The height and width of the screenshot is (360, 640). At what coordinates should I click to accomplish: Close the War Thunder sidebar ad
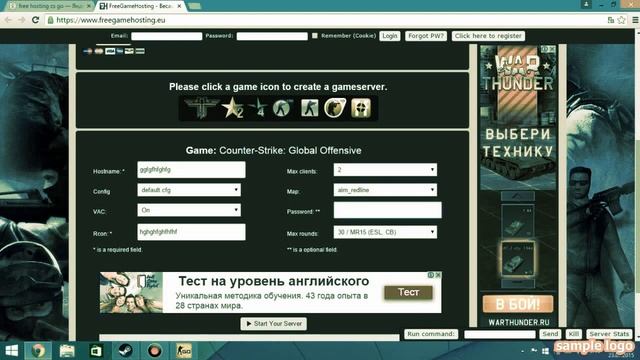coord(552,49)
